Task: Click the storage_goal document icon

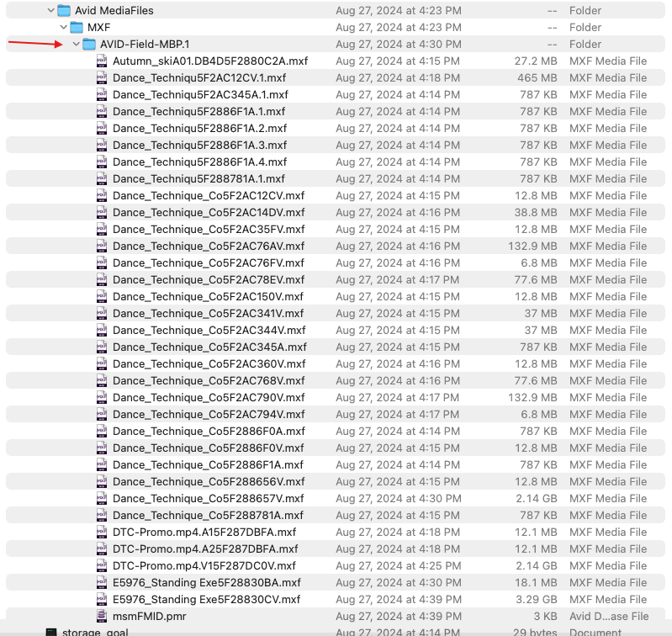Action: coord(51,632)
